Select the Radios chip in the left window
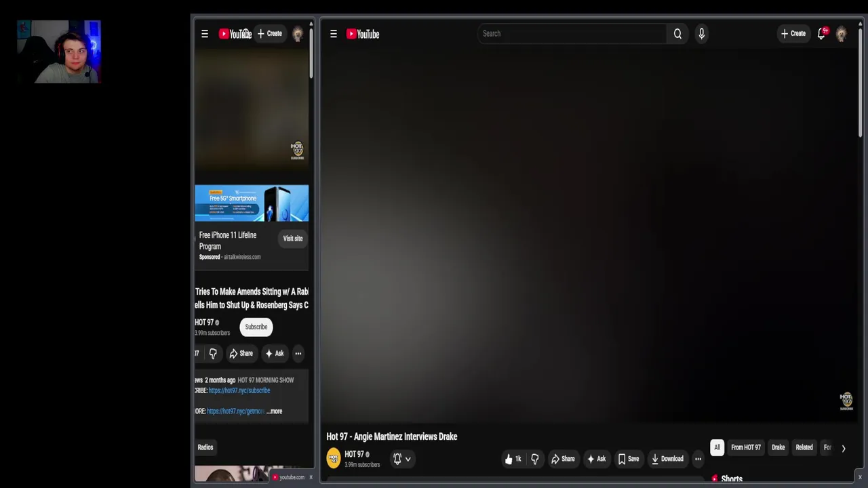This screenshot has height=488, width=868. [205, 447]
